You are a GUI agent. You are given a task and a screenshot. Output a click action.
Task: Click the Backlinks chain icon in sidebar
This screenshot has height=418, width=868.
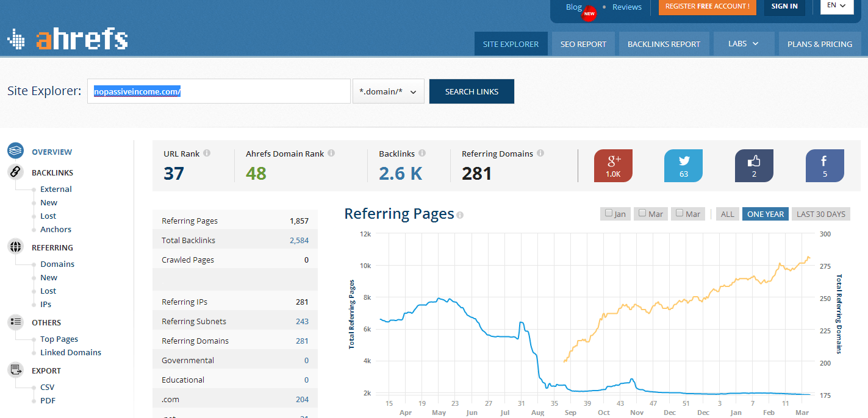point(15,172)
